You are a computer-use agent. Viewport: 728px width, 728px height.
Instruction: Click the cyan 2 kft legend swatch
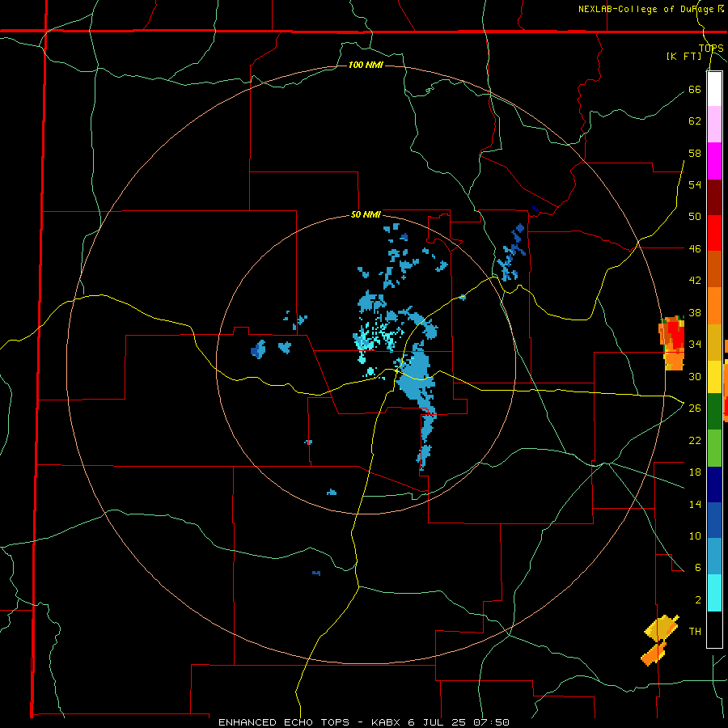click(x=714, y=593)
